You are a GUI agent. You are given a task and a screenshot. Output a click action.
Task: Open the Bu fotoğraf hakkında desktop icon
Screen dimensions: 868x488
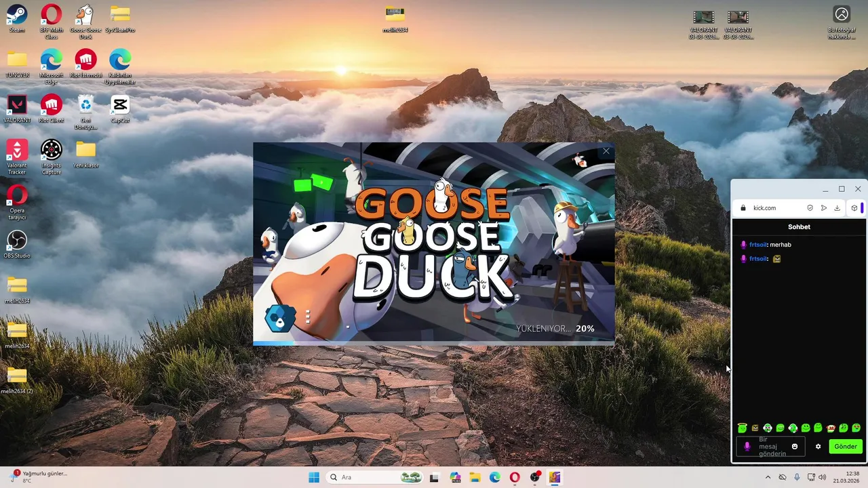click(842, 22)
